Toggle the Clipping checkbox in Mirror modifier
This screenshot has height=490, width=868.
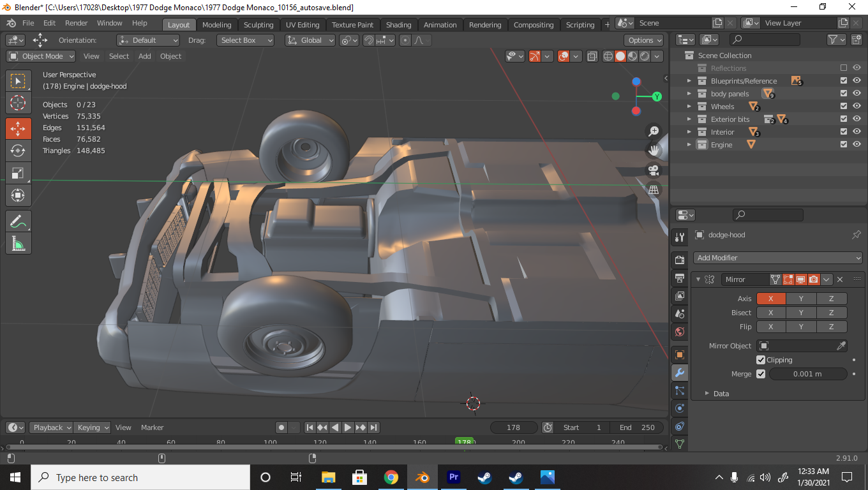tap(761, 360)
